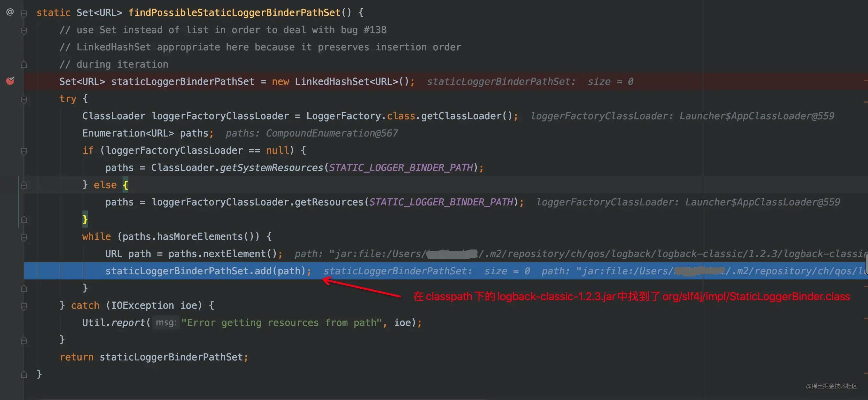Click the @ annotation gutter icon
The width and height of the screenshot is (868, 400).
tap(10, 12)
